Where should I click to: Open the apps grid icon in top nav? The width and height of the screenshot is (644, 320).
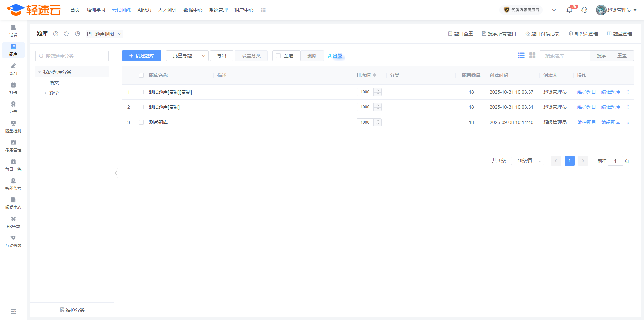point(263,10)
